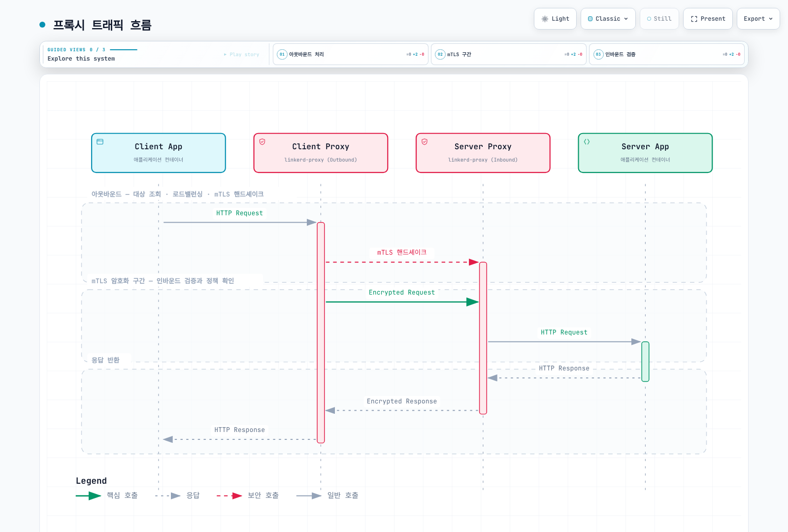Click the chevron on the Export button
788x532 pixels.
tap(771, 19)
